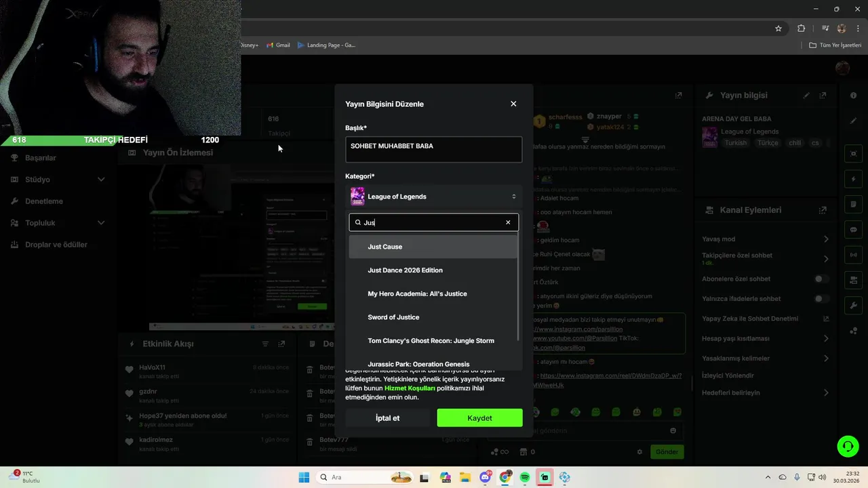This screenshot has width=868, height=488.
Task: Open the Kategori League of Legends dropdown
Action: (x=434, y=197)
